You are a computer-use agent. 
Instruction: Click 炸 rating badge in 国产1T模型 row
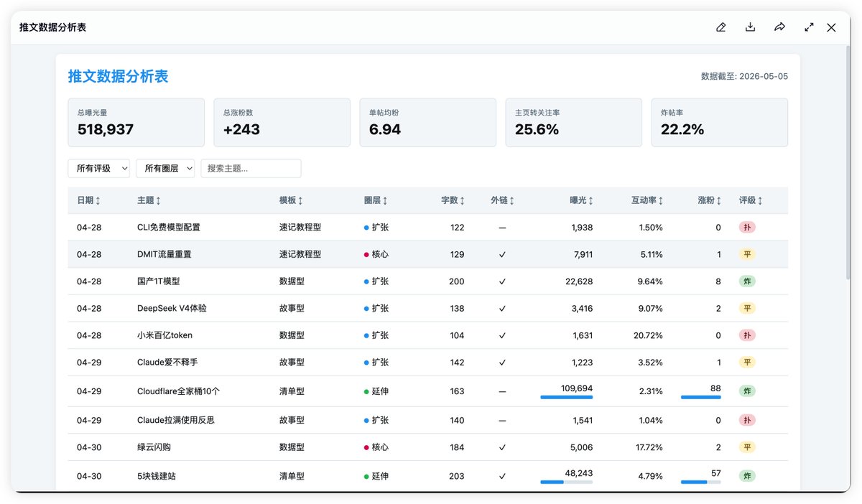(x=747, y=281)
